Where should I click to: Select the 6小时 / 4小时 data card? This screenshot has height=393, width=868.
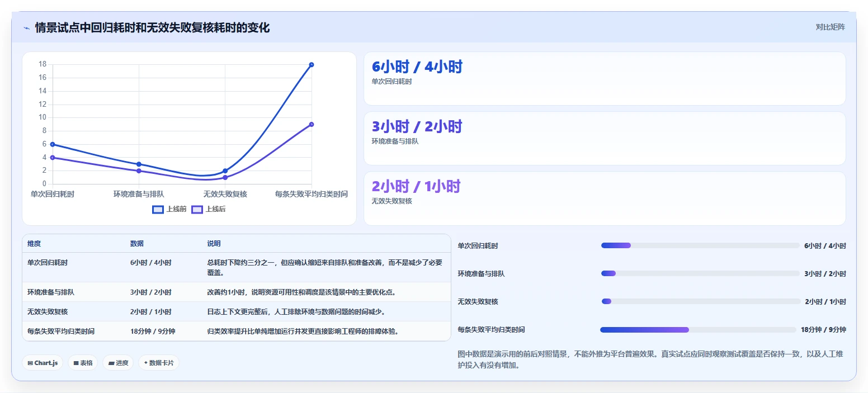pos(605,78)
